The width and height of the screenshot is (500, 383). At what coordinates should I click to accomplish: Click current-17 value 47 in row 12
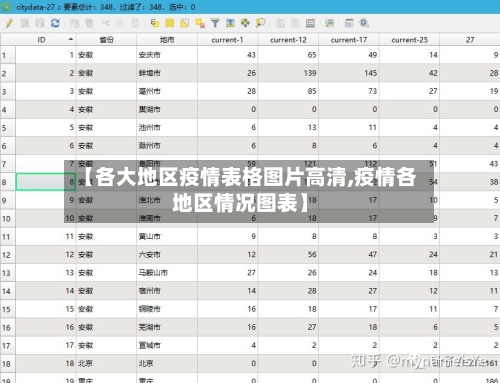click(349, 255)
